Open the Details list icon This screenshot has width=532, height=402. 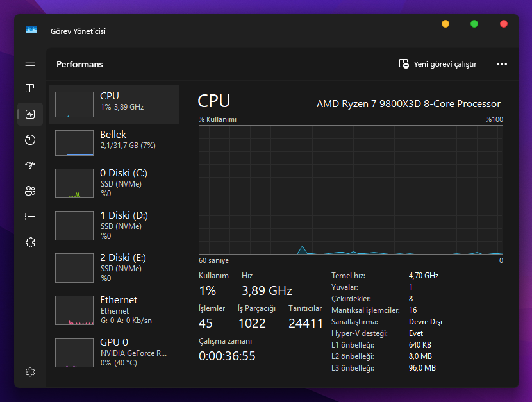tap(30, 217)
